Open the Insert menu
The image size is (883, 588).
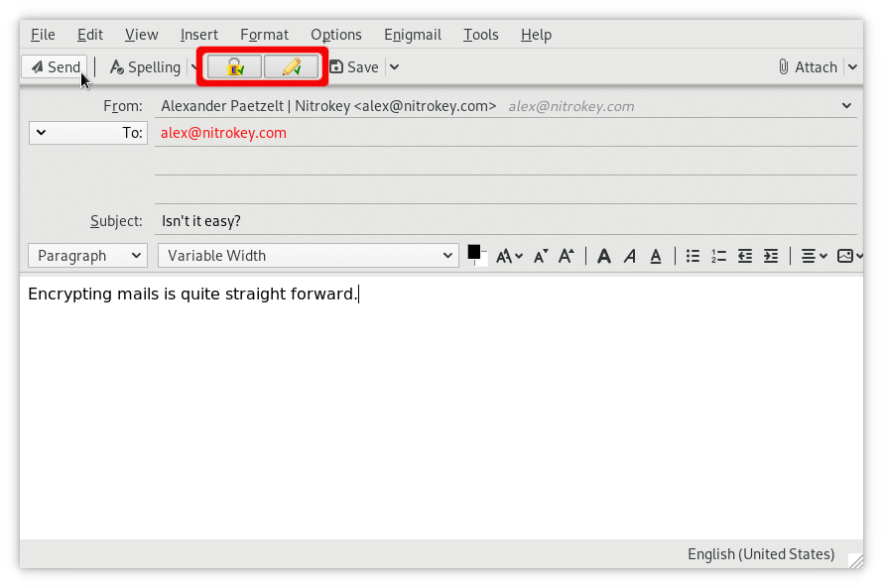[199, 35]
